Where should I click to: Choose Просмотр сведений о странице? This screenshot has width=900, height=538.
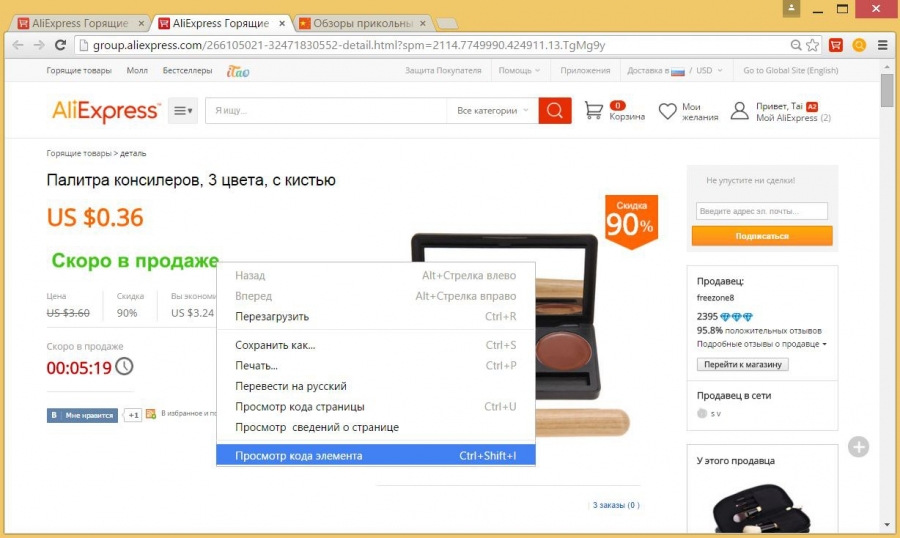(375, 427)
